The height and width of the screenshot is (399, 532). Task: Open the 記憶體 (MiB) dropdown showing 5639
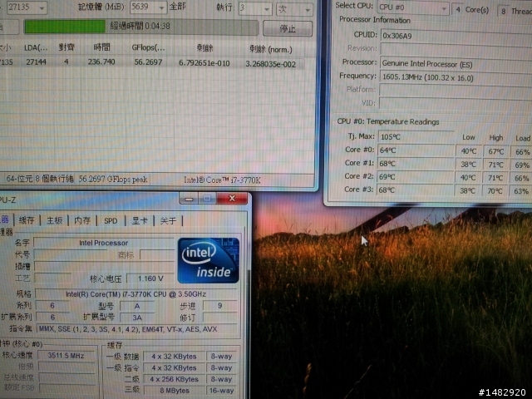click(x=148, y=7)
